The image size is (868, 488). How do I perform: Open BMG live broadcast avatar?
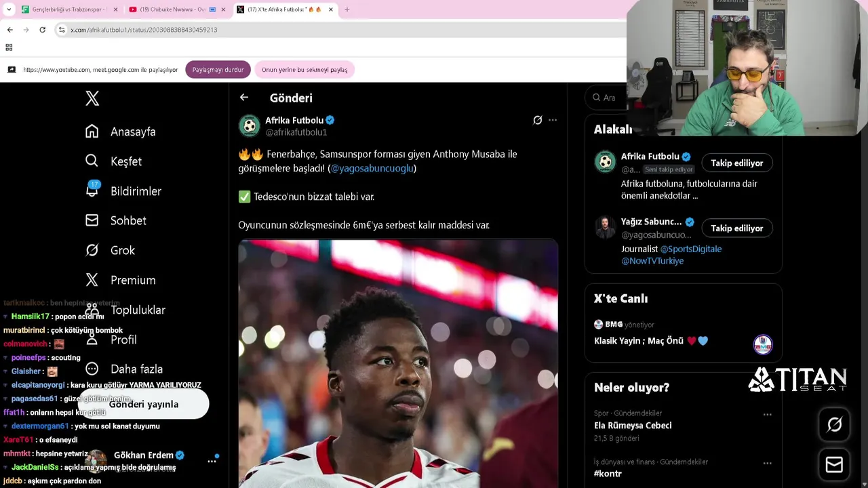pos(763,344)
